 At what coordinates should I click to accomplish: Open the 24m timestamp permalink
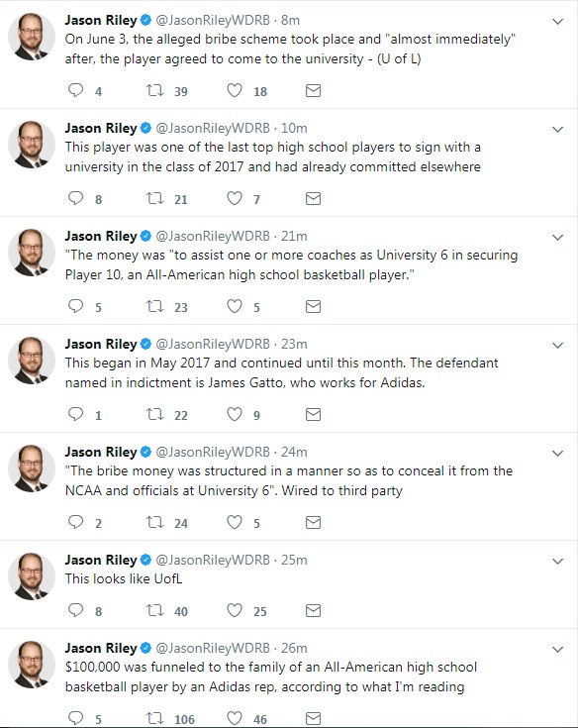294,452
